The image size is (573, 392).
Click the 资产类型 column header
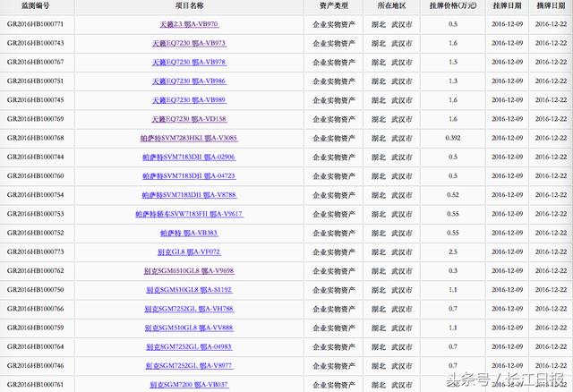click(x=334, y=6)
